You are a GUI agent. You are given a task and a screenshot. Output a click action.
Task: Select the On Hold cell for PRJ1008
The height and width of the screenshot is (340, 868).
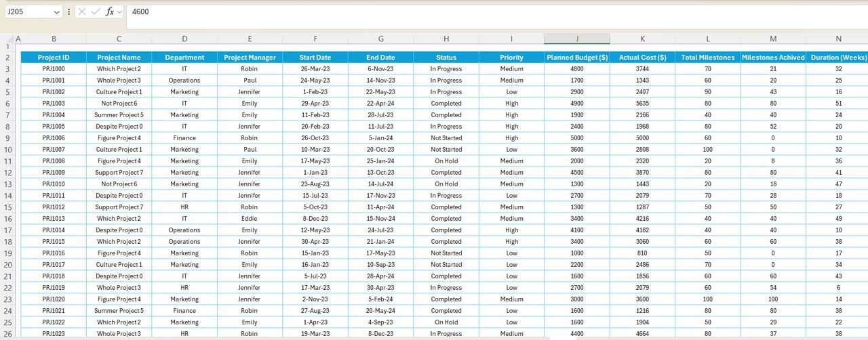[x=446, y=161]
